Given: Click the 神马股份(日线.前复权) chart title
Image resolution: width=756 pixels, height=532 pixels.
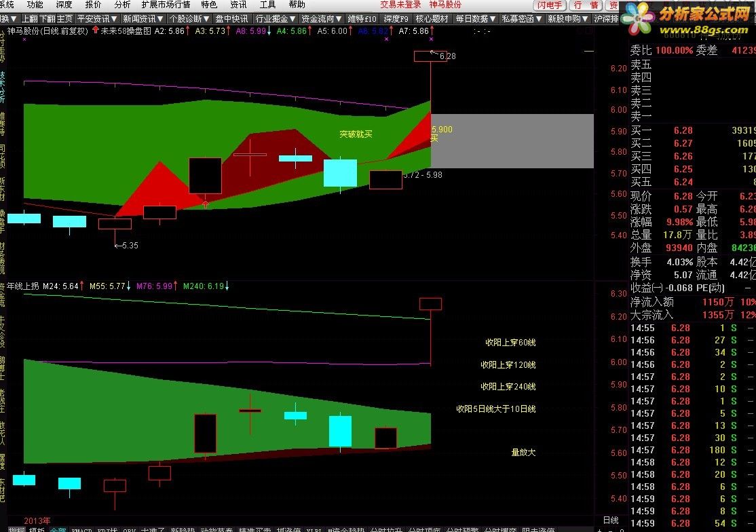Looking at the screenshot, I should tap(48, 31).
